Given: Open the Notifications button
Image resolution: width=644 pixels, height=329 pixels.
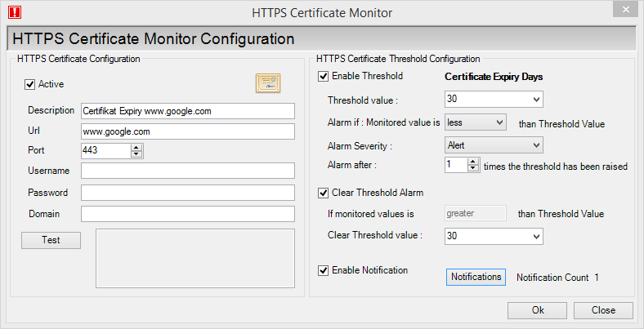Looking at the screenshot, I should pyautogui.click(x=476, y=277).
